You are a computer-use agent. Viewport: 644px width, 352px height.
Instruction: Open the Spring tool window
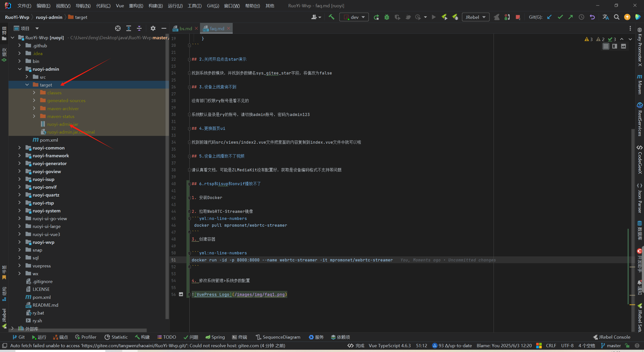tap(215, 337)
